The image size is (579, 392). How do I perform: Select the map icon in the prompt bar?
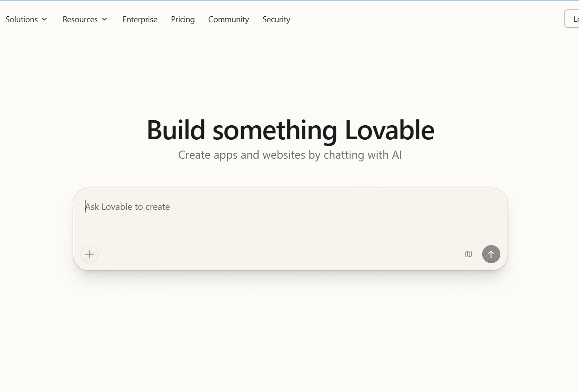tap(468, 254)
